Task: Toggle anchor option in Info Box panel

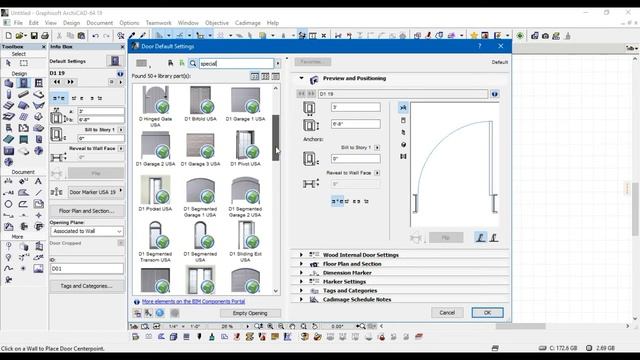Action: click(x=59, y=98)
